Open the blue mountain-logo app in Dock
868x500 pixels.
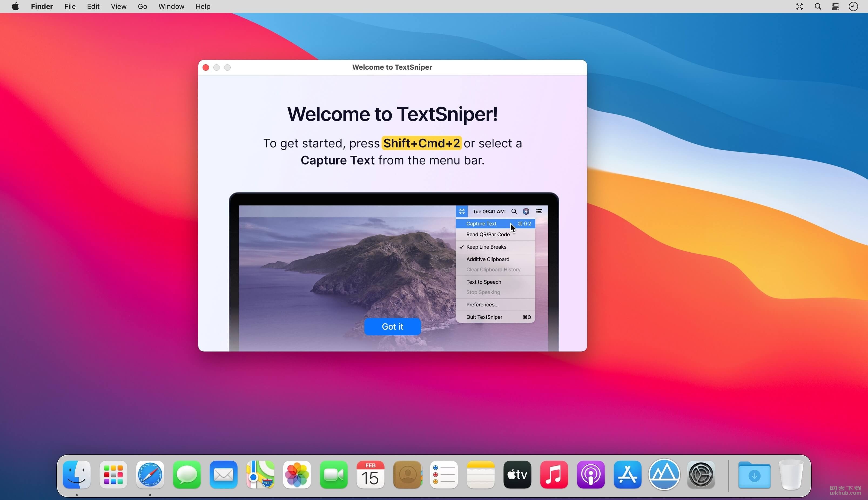pyautogui.click(x=664, y=475)
